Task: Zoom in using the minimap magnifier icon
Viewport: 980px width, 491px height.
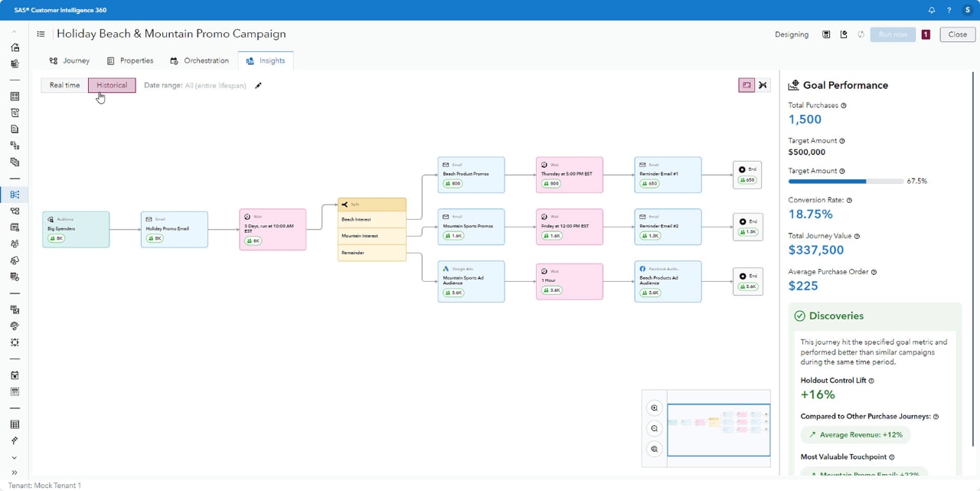Action: click(x=654, y=408)
